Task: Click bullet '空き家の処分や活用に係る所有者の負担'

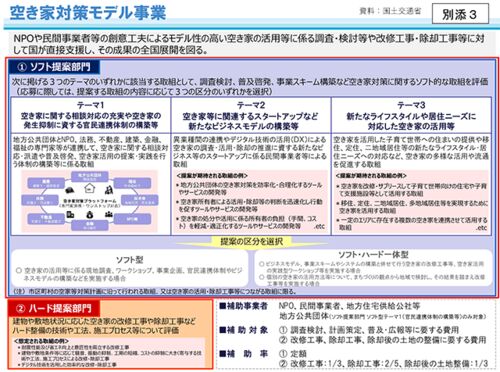Action: point(250,222)
